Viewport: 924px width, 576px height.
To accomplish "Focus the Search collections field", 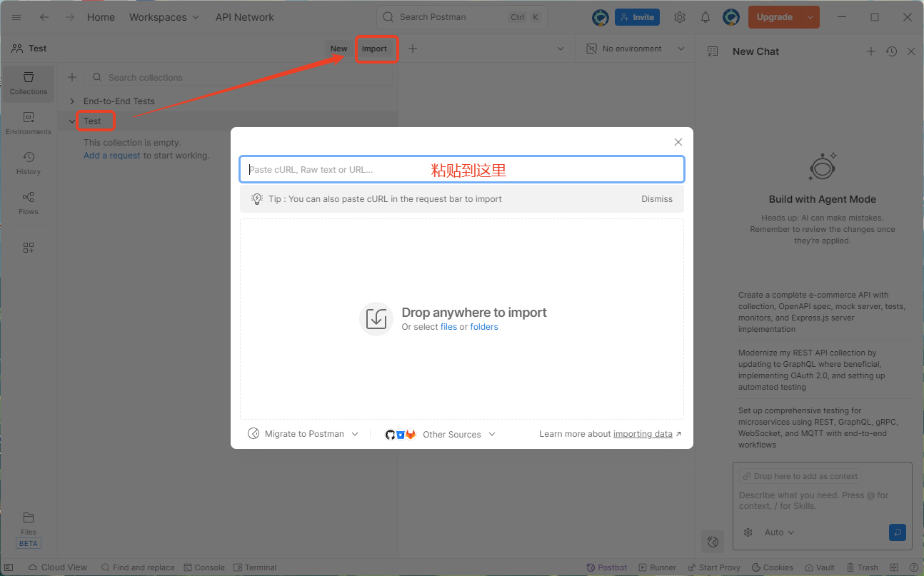I will 238,77.
